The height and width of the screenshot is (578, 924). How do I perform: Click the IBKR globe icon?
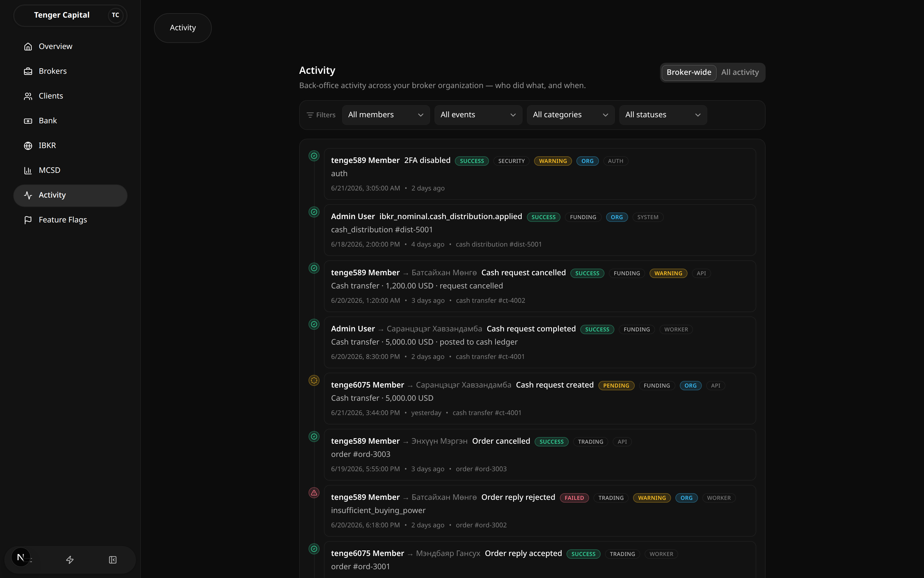click(x=28, y=146)
